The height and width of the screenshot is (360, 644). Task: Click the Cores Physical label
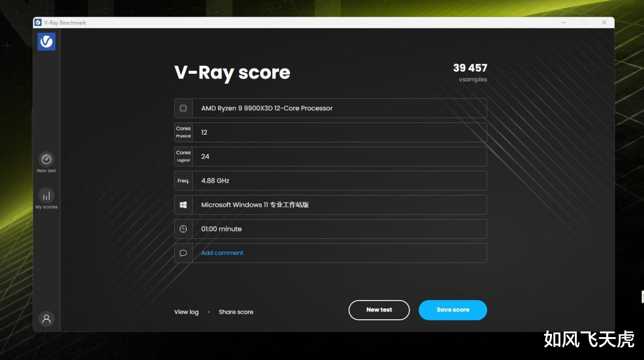tap(183, 132)
